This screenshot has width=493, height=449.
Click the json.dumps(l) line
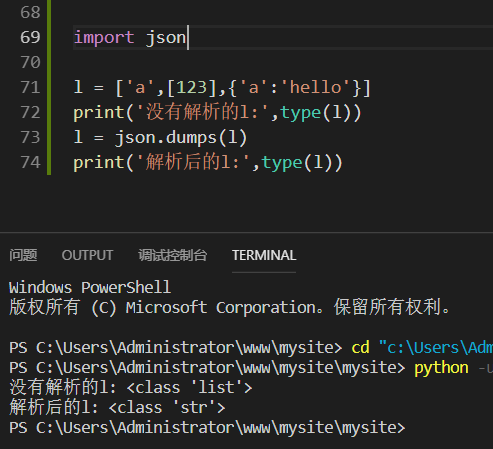pos(160,137)
